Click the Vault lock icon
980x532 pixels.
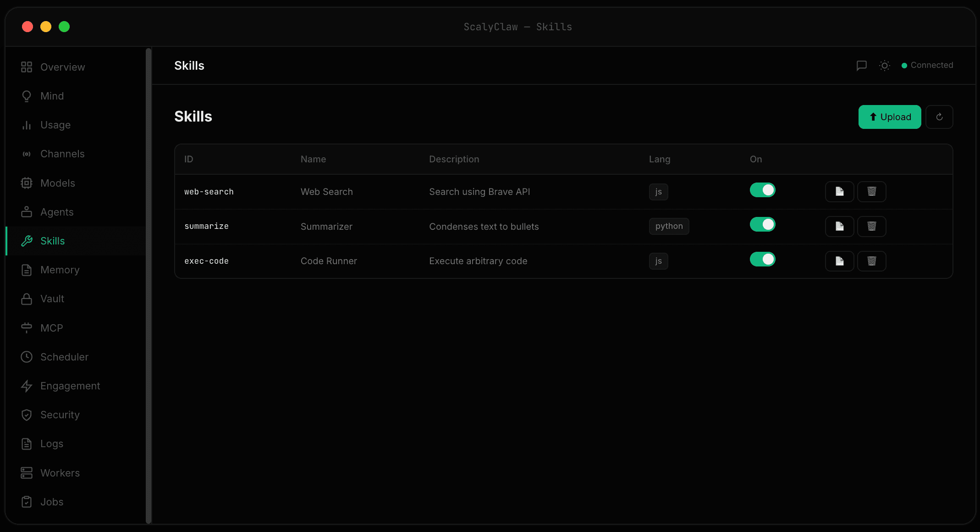point(27,299)
